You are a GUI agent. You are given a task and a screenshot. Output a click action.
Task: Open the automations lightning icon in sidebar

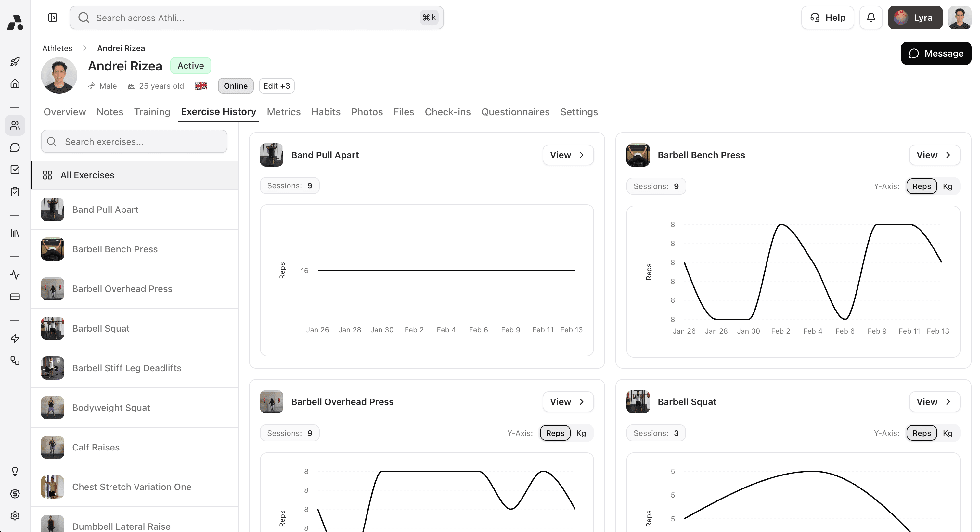click(15, 338)
